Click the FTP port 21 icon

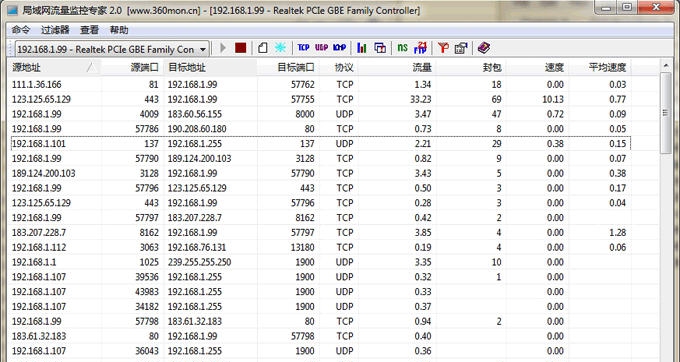(420, 48)
